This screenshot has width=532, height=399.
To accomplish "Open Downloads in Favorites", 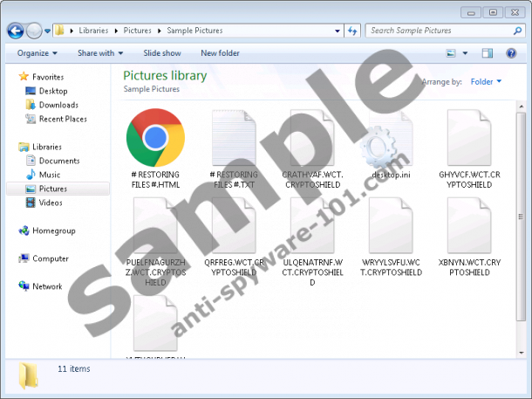I will click(58, 105).
